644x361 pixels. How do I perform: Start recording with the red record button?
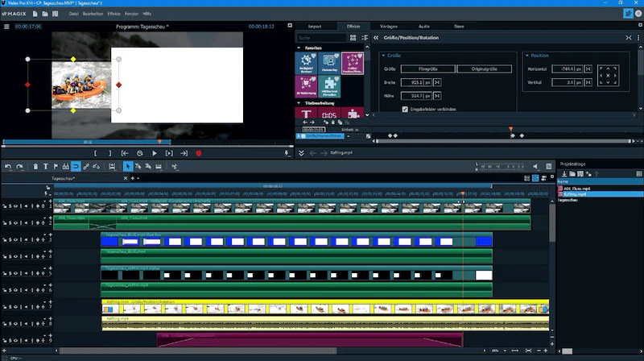pyautogui.click(x=198, y=153)
